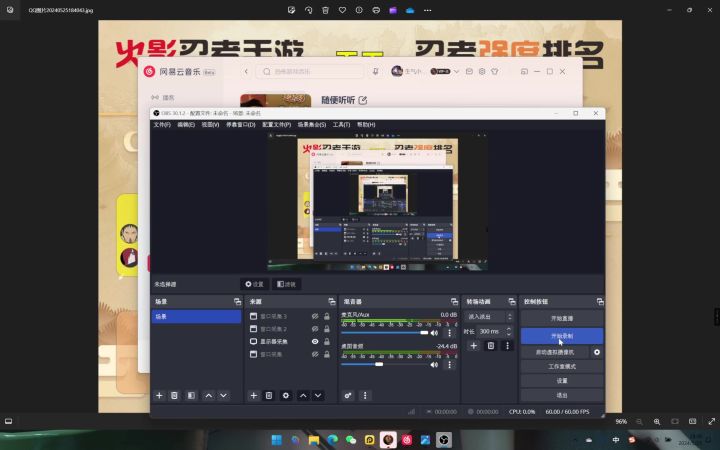This screenshot has height=450, width=720.
Task: Toggle the lock on 窗口采集 2 source
Action: (327, 329)
